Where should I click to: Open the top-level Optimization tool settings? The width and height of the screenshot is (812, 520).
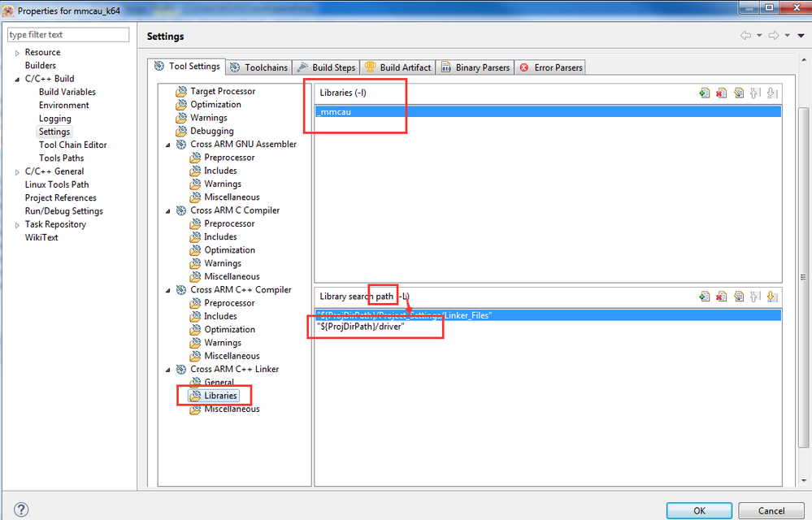(215, 105)
